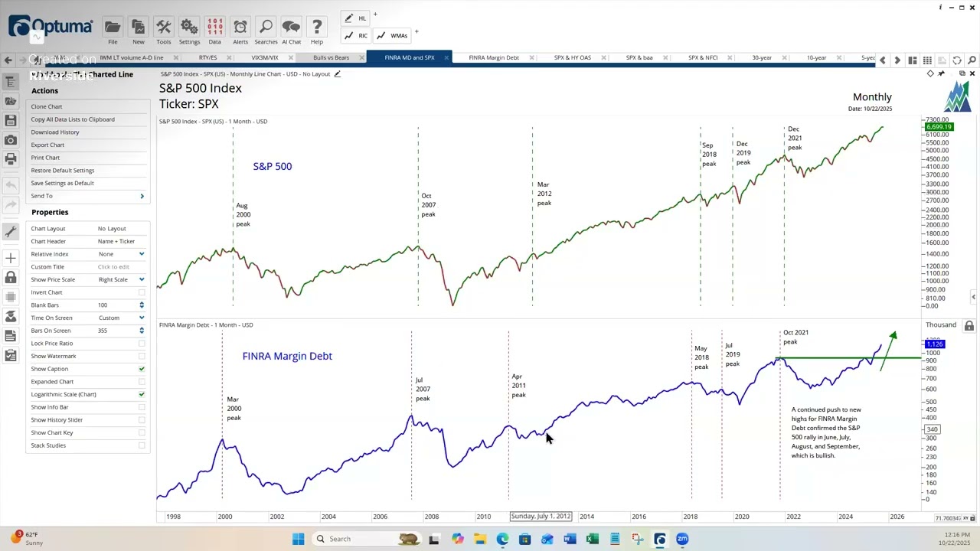Screen dimensions: 980x551
Task: Enable the Show Info Bar checkbox
Action: [142, 407]
